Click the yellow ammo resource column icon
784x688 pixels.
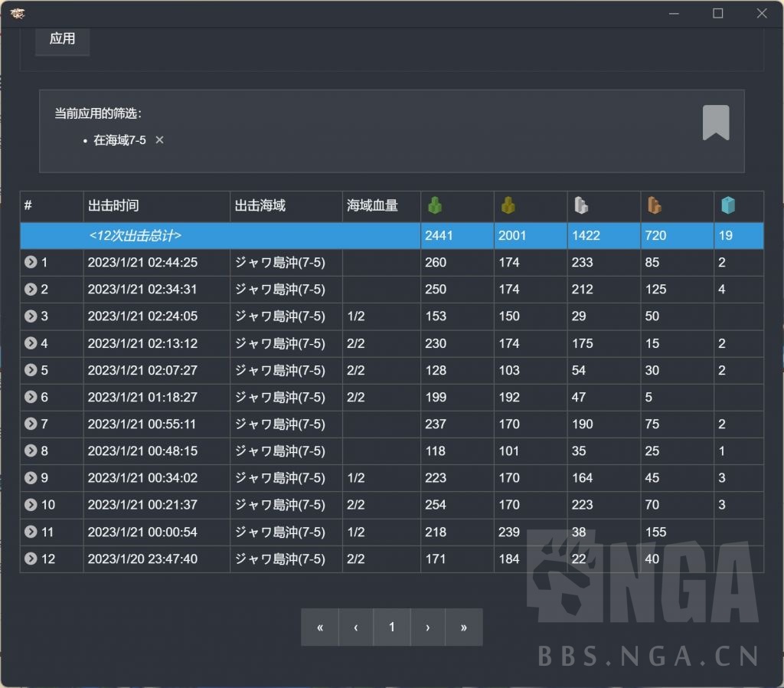tap(508, 205)
